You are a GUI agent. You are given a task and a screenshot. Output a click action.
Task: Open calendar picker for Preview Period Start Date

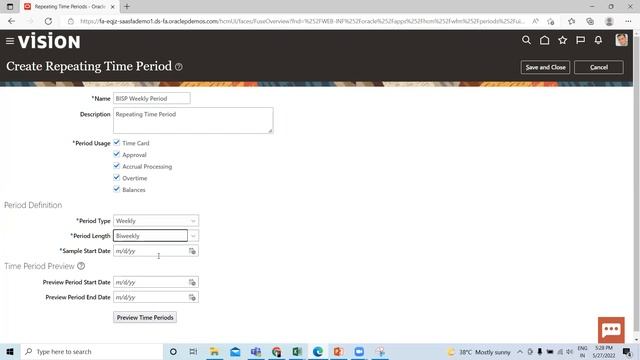click(192, 282)
